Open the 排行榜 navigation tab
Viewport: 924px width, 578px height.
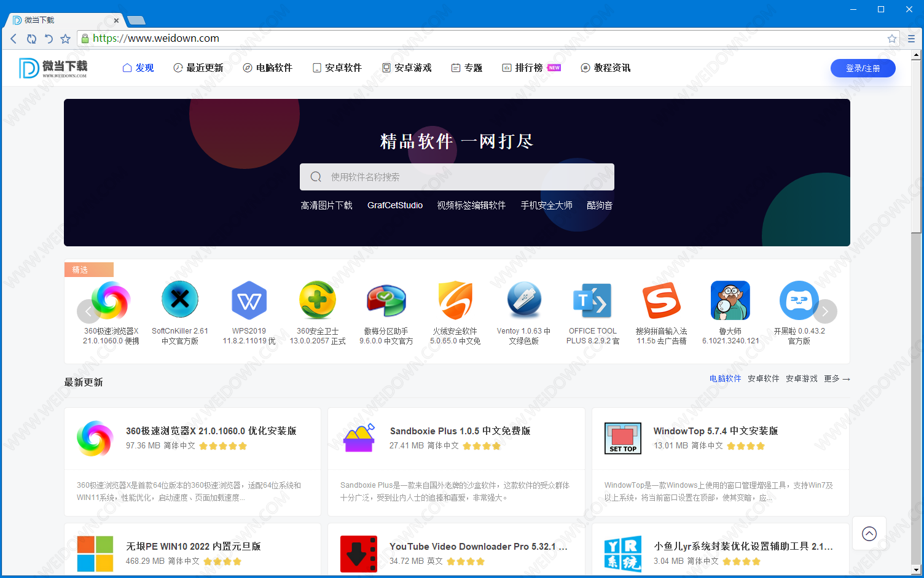531,68
